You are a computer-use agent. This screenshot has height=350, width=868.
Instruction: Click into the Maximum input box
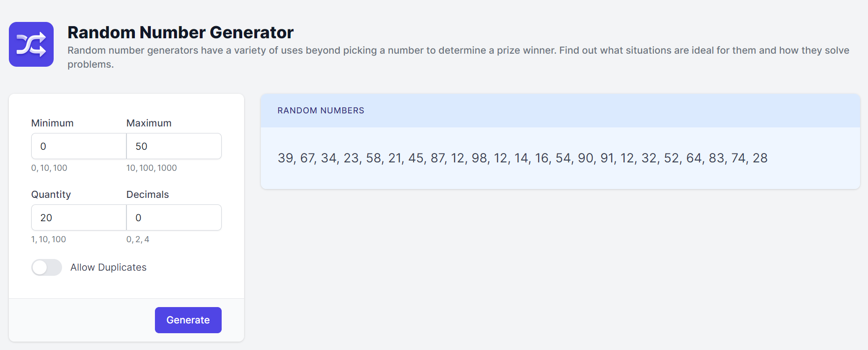coord(174,146)
